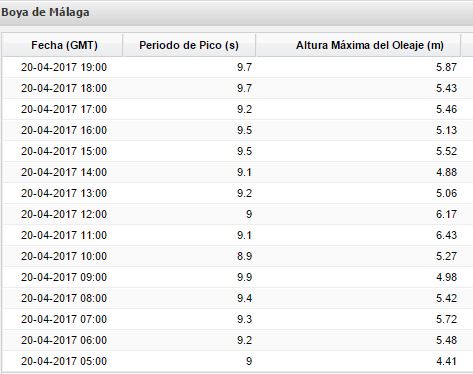Select row dated 20-04-2017 16:00
The image size is (473, 374).
click(231, 130)
